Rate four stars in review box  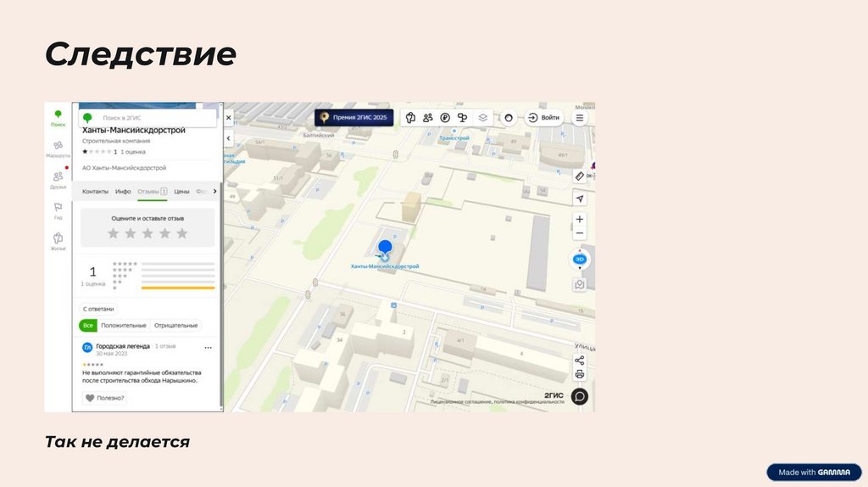(164, 233)
